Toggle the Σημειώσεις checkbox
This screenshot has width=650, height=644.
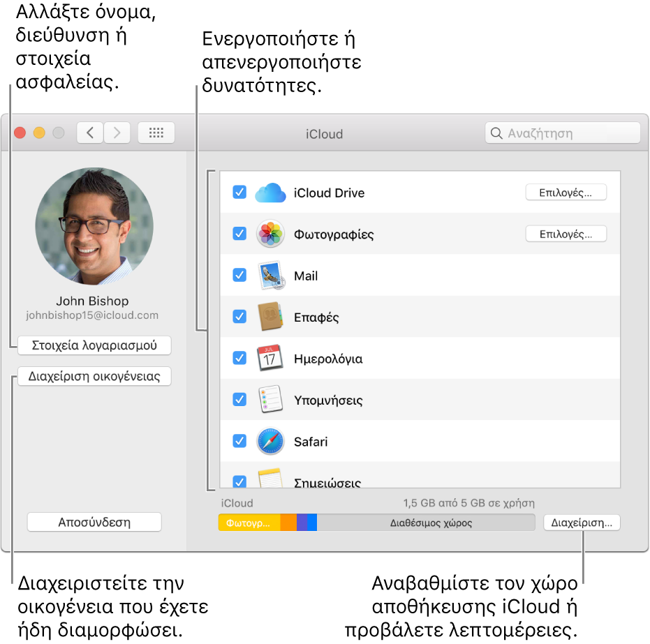point(239,481)
